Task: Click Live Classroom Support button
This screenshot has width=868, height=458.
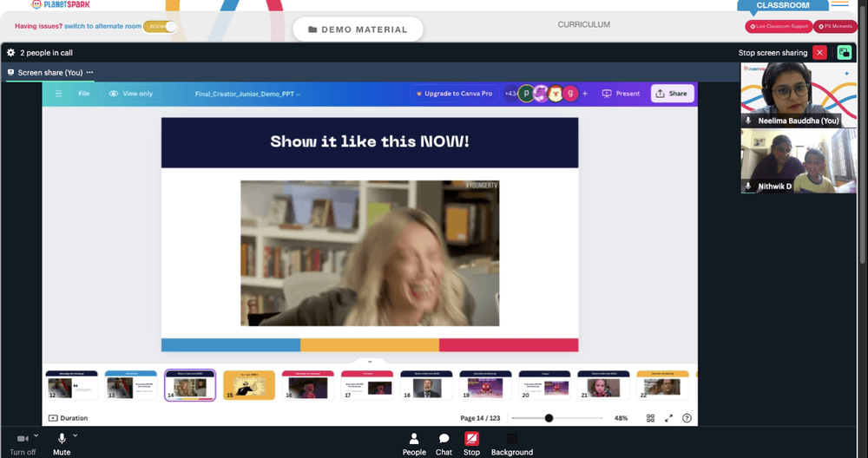Action: point(779,26)
